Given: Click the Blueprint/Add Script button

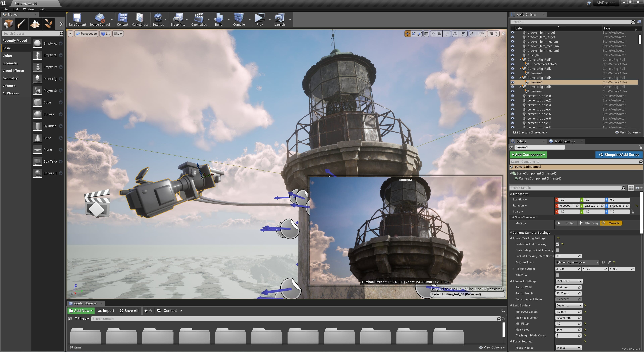Looking at the screenshot, I should (619, 155).
